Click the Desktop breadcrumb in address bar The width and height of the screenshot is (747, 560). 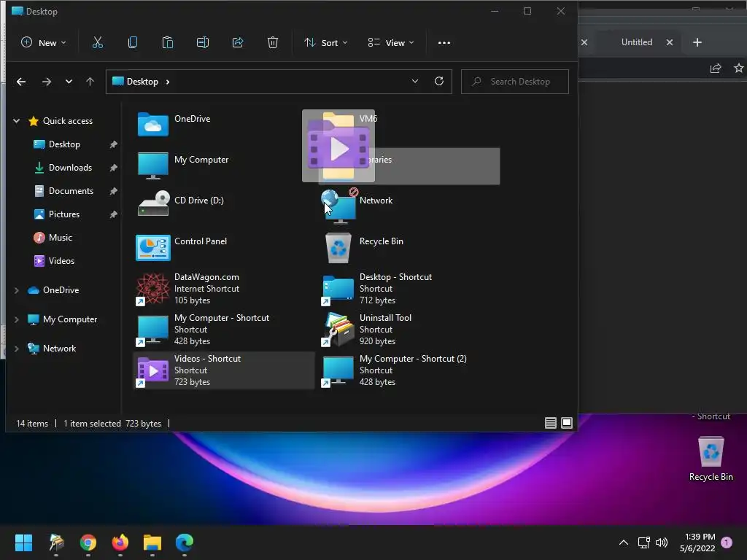tap(142, 82)
